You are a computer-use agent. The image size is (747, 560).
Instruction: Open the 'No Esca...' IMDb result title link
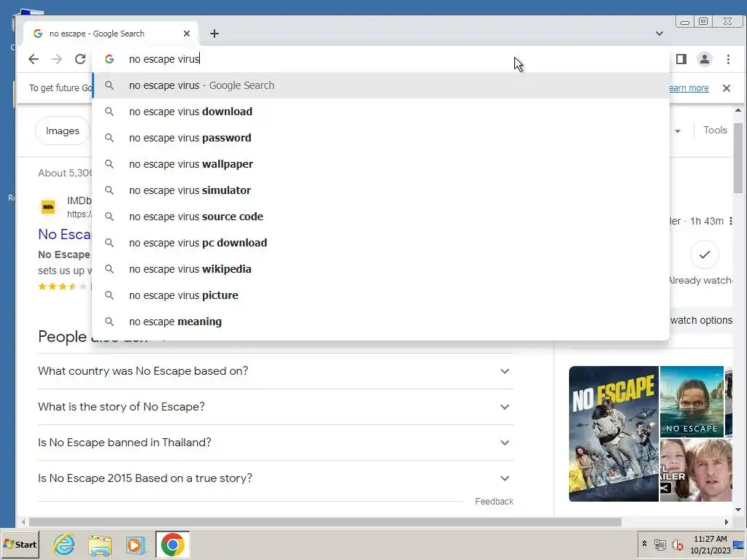(x=65, y=234)
